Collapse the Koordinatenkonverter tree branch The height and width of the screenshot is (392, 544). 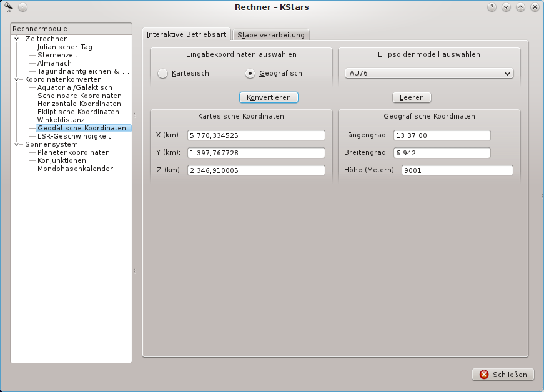[x=16, y=79]
